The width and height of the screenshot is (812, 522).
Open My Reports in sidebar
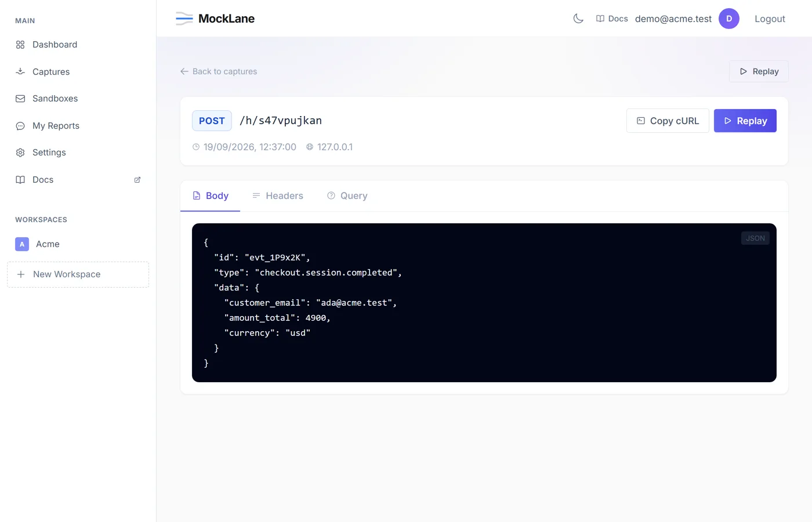tap(78, 125)
